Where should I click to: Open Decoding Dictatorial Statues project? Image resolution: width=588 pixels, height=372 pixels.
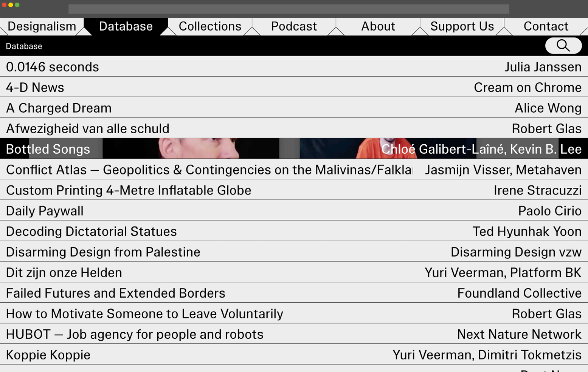click(x=92, y=232)
